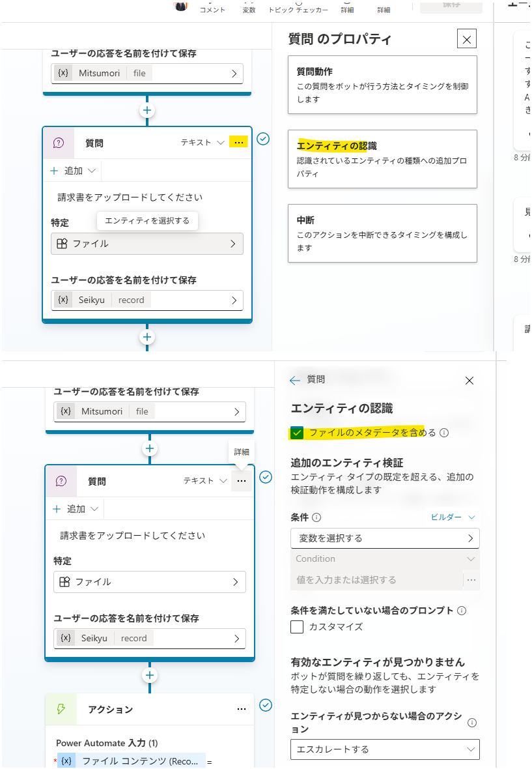This screenshot has height=769, width=532.
Task: Click 質問 node checkmark beside エンティティの認識 card
Action: [x=263, y=139]
